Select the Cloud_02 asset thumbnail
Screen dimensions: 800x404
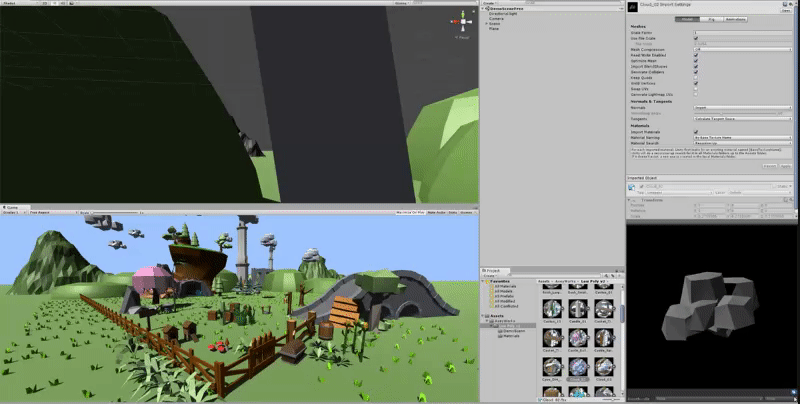[x=578, y=367]
